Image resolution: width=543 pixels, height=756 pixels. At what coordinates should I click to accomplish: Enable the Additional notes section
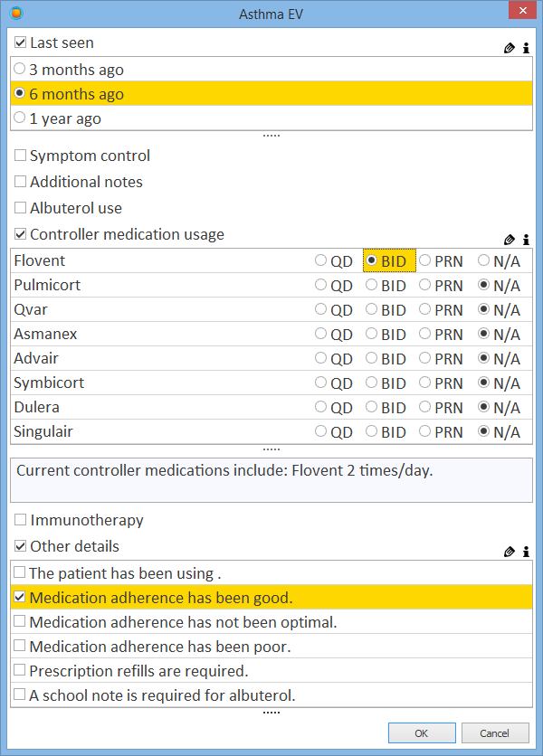(x=20, y=181)
